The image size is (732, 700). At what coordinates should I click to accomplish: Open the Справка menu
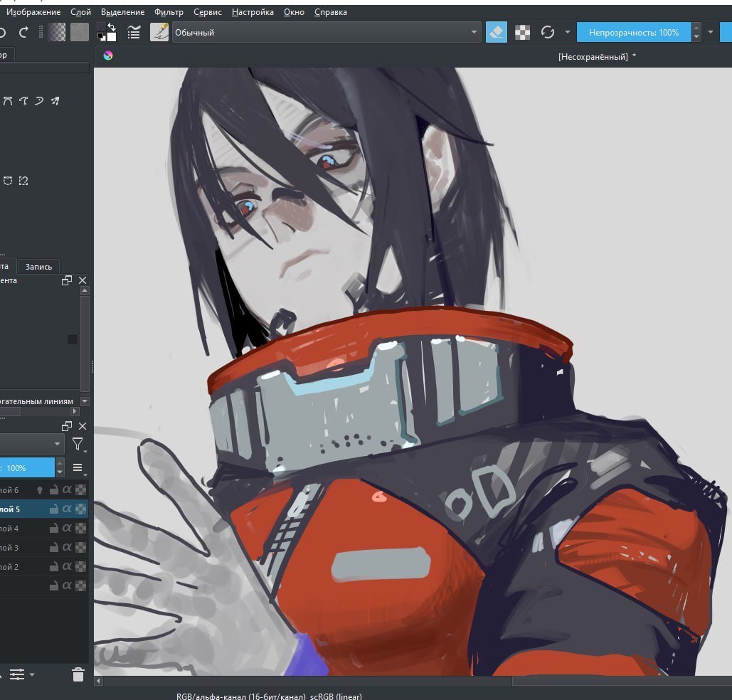[330, 11]
